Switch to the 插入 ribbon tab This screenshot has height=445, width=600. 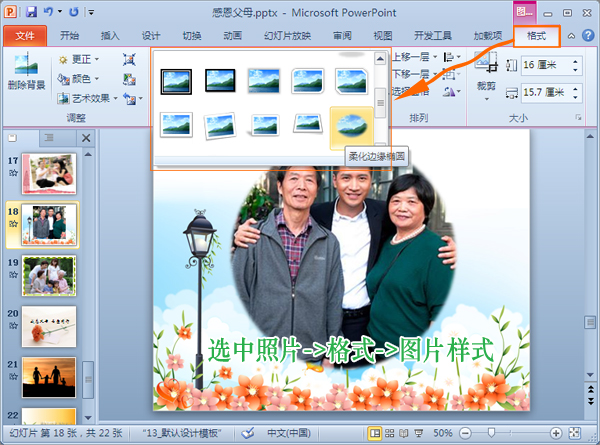[110, 36]
